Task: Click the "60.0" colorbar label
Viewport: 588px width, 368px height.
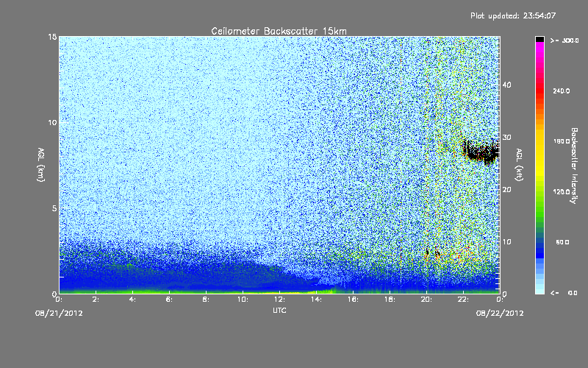Action: (562, 243)
